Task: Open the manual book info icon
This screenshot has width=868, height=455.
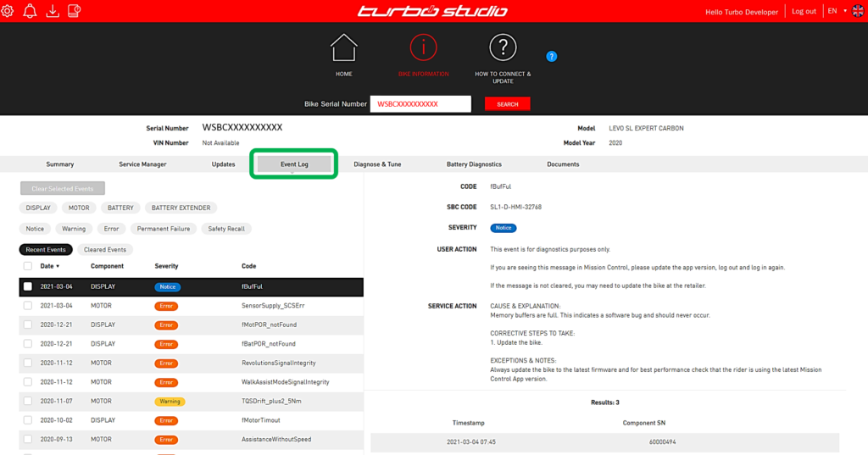Action: [74, 11]
